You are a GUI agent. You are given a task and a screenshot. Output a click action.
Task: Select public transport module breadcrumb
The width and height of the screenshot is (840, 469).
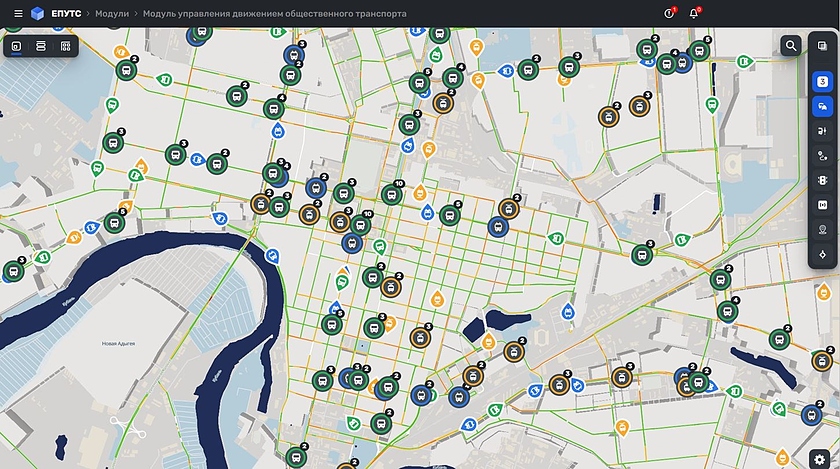(x=274, y=14)
